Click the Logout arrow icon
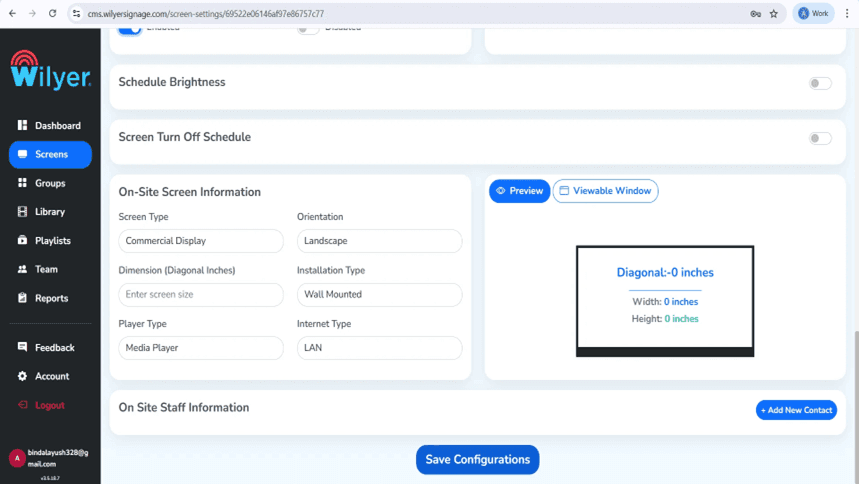 pyautogui.click(x=22, y=405)
